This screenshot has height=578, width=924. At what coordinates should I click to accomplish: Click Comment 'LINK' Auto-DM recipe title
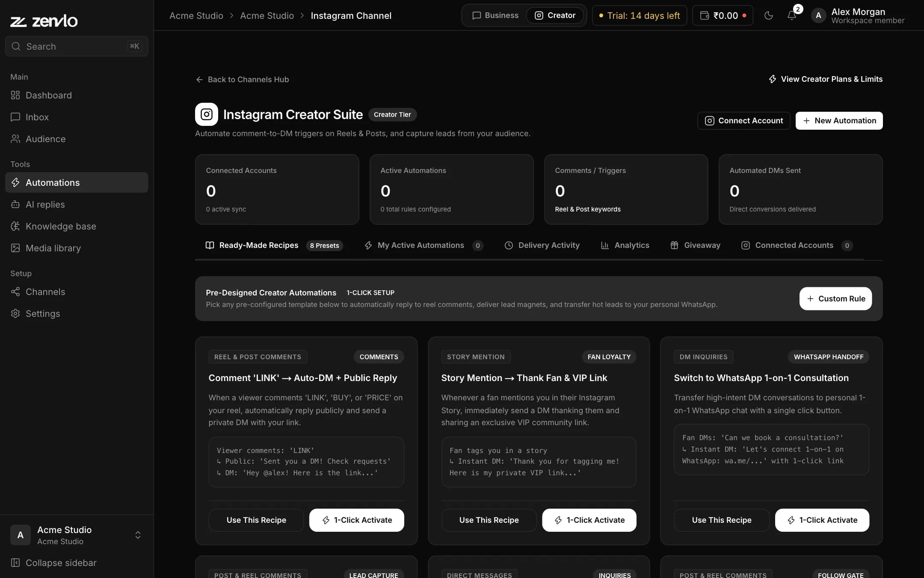tap(303, 378)
